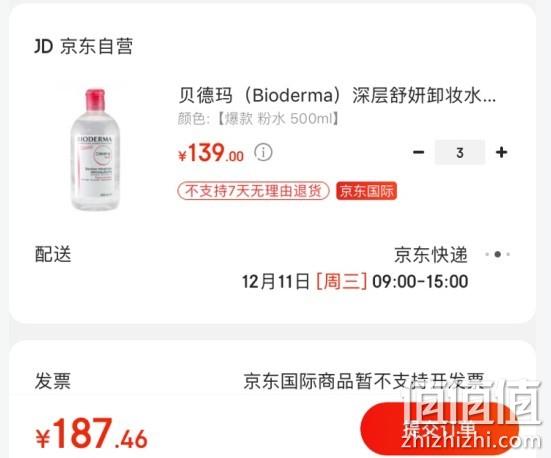Submit the order with the red button
551x458 pixels.
point(440,429)
